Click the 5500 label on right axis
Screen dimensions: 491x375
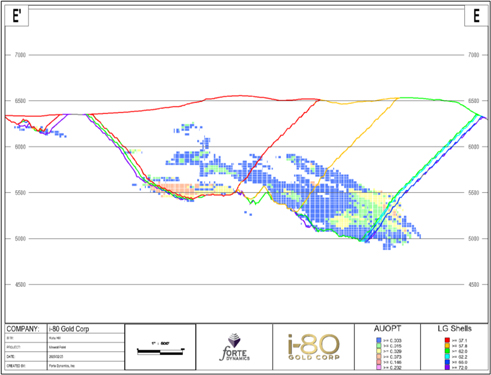(x=474, y=193)
